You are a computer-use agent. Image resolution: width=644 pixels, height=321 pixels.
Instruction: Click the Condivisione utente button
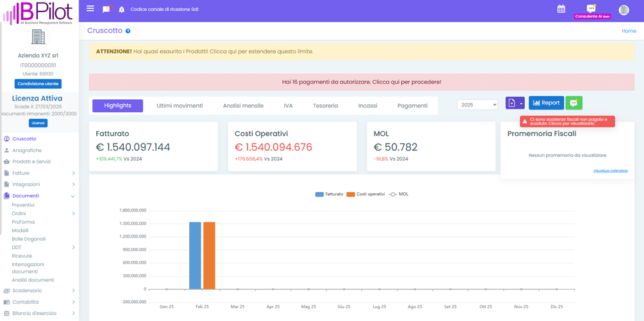(x=38, y=84)
